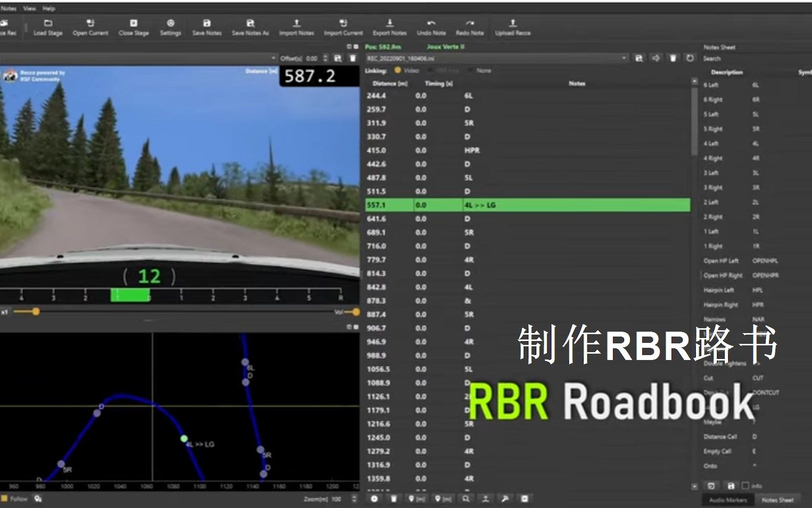Click the Close Stage toolbar button
The image size is (812, 508).
click(x=133, y=28)
